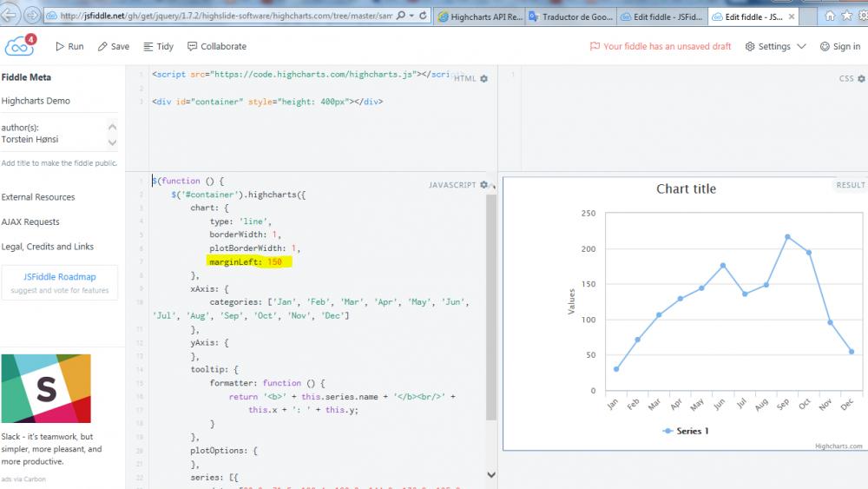Image resolution: width=868 pixels, height=489 pixels.
Task: Save the fiddle
Action: [114, 47]
